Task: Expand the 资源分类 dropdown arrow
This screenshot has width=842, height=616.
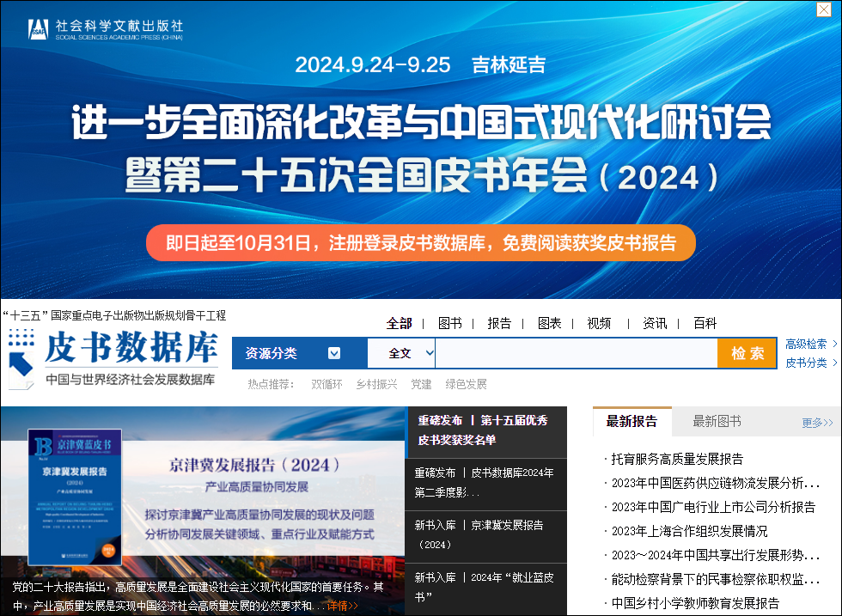Action: (x=334, y=353)
